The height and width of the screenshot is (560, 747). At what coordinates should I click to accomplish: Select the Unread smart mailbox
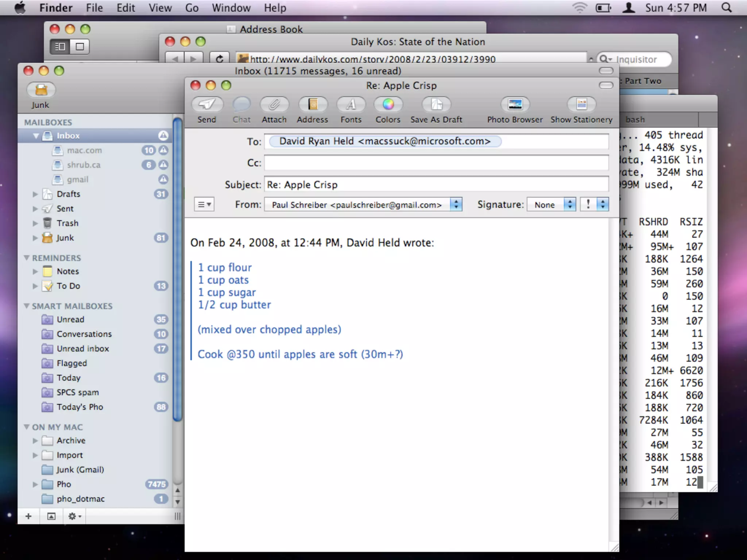[95, 319]
